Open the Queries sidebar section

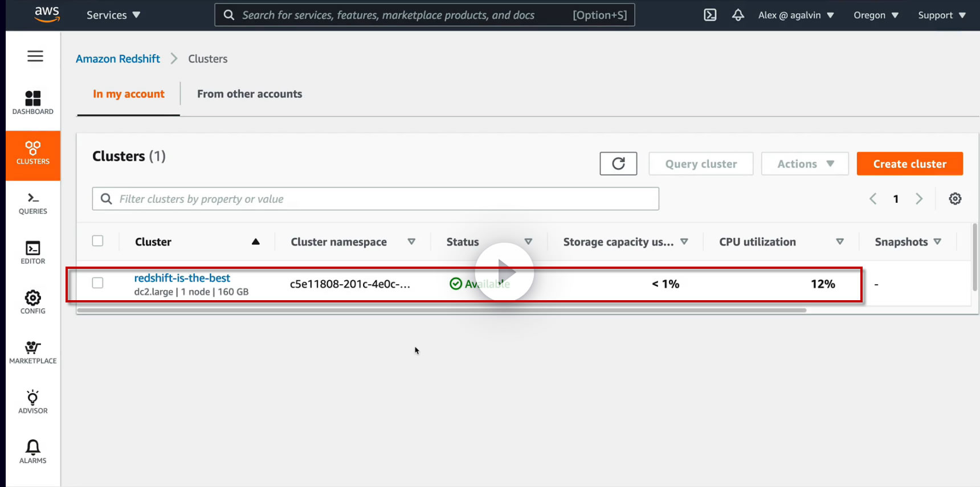point(33,203)
